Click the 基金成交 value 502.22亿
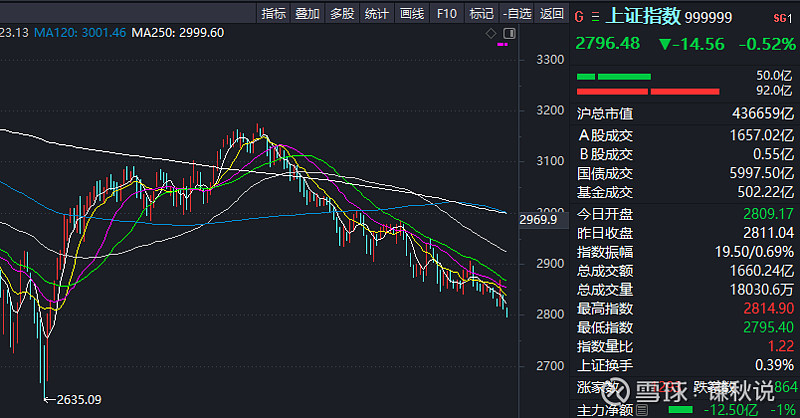 point(765,192)
